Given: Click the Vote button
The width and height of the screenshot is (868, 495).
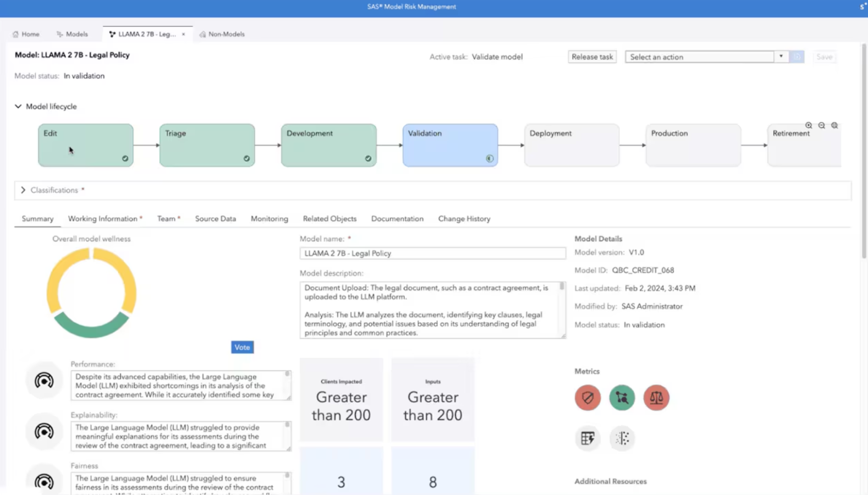Looking at the screenshot, I should coord(242,347).
